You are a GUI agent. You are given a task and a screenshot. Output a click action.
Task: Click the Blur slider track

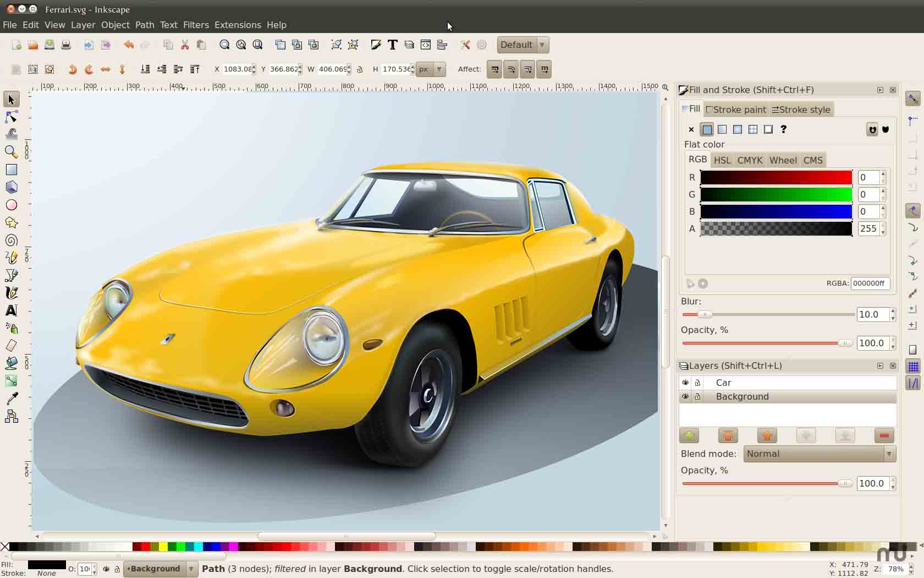point(770,314)
